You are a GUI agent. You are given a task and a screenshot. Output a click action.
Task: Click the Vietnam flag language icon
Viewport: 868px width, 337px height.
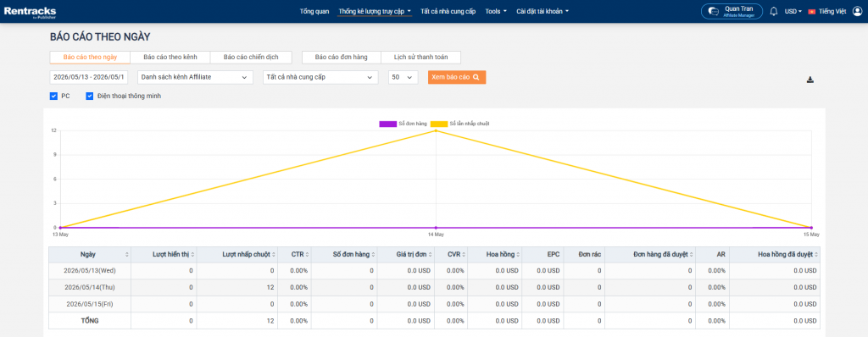pyautogui.click(x=811, y=12)
